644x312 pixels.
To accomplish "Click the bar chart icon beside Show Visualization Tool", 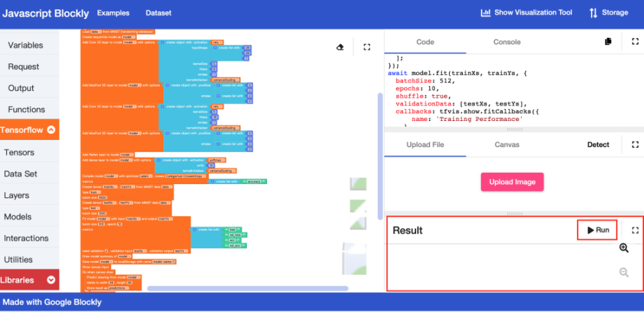I will point(486,13).
